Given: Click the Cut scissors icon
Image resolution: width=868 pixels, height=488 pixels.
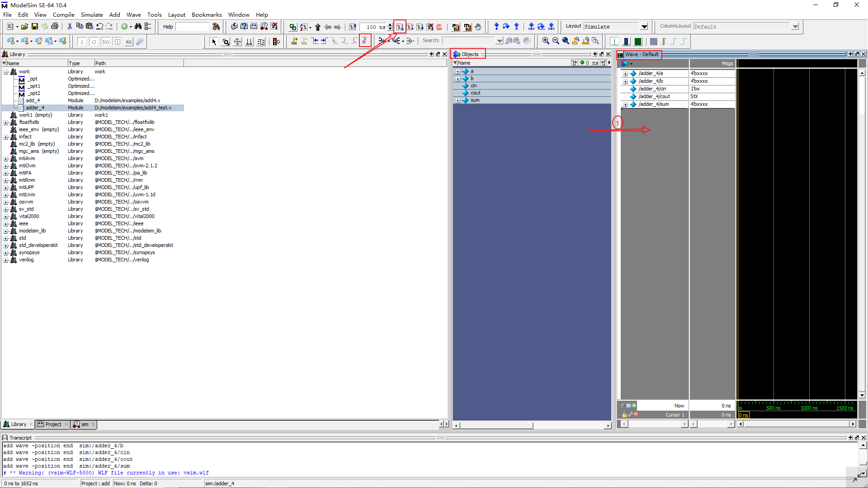Looking at the screenshot, I should tap(70, 27).
